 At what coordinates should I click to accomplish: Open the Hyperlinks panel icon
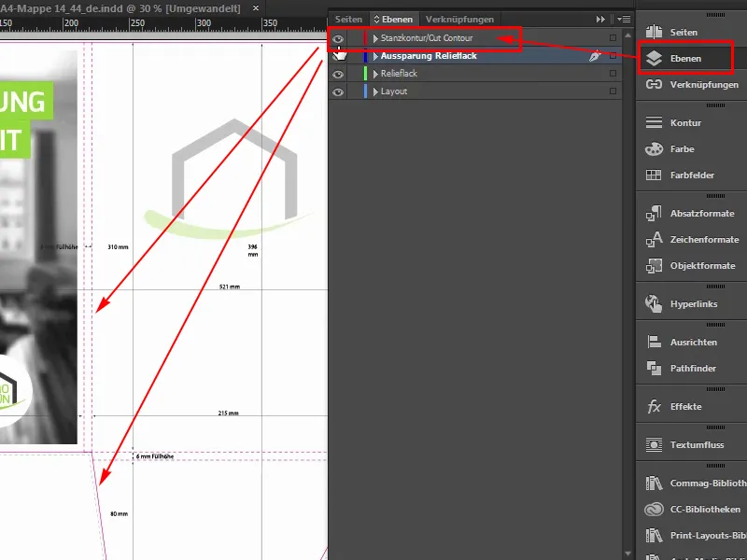(x=654, y=304)
